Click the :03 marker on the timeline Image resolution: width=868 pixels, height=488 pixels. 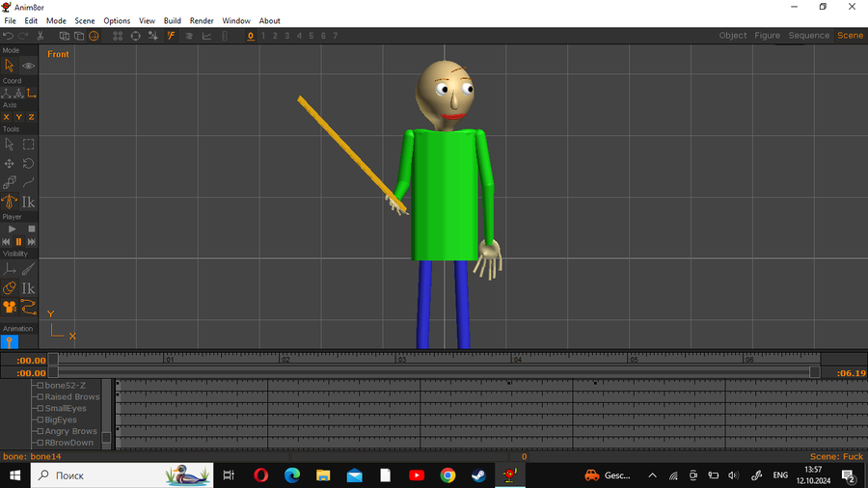tap(401, 360)
